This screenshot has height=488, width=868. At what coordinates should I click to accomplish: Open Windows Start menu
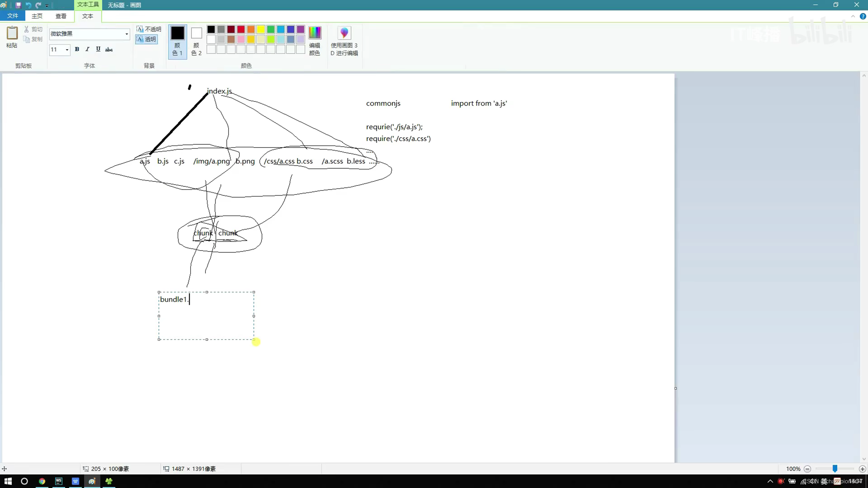point(8,481)
